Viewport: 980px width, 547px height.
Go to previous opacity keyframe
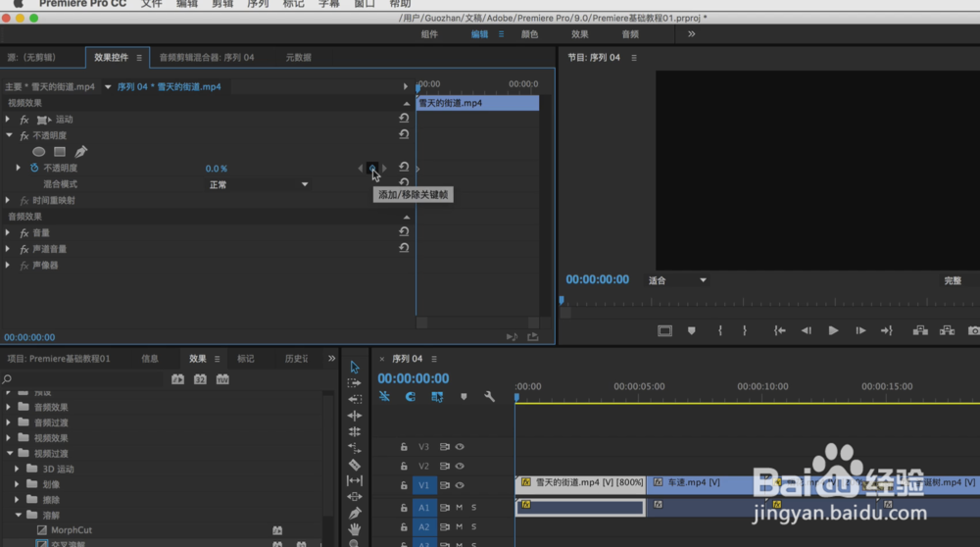coord(360,169)
